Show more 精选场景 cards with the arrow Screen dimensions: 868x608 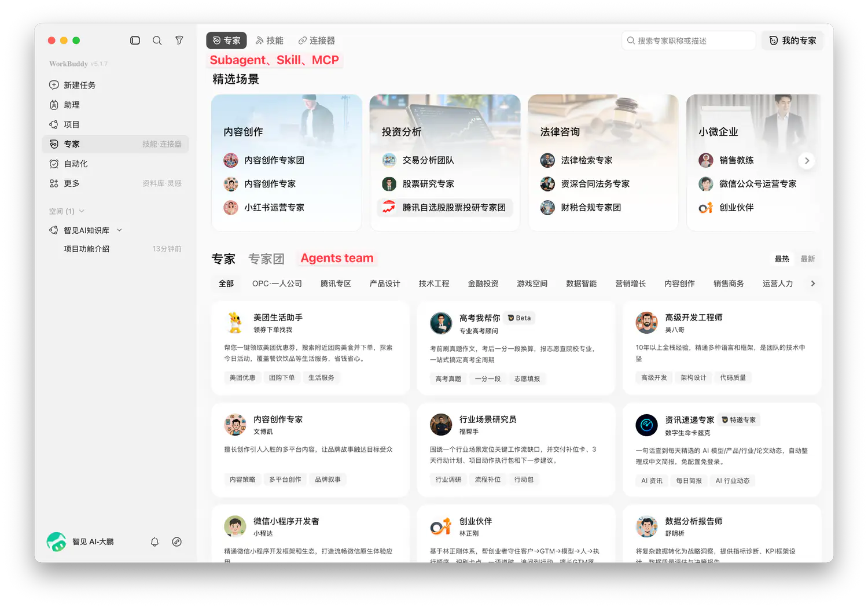807,161
